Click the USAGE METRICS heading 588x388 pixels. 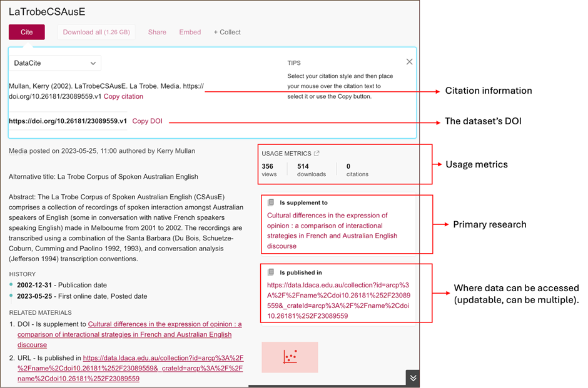(x=286, y=154)
